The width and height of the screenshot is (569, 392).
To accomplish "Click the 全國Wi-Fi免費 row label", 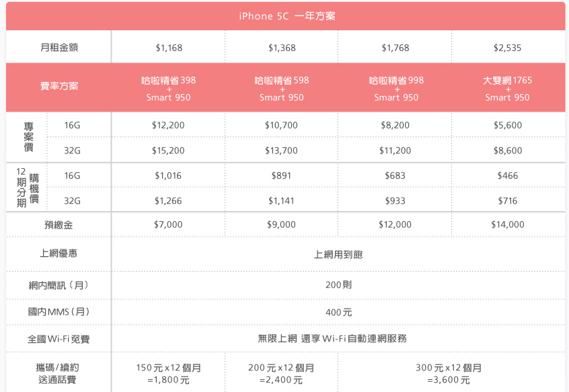I will pyautogui.click(x=59, y=339).
